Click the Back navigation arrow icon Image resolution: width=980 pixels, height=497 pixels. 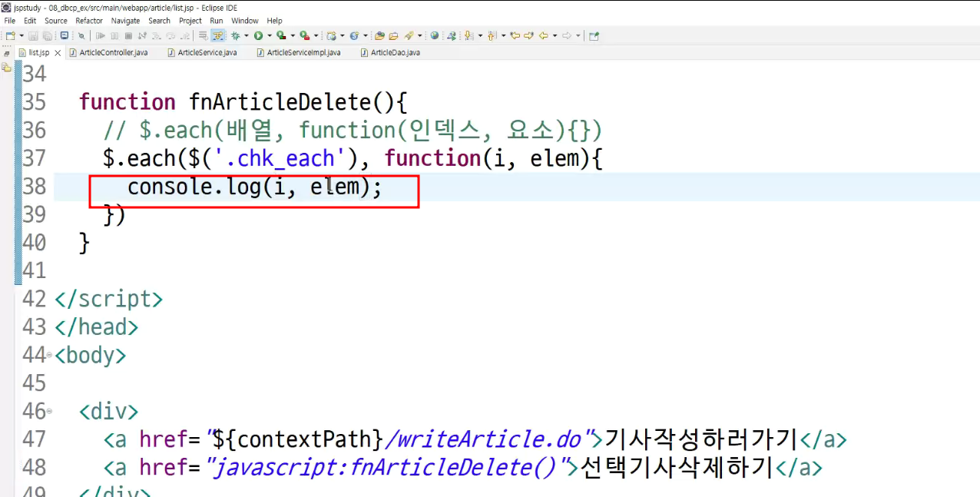(543, 35)
